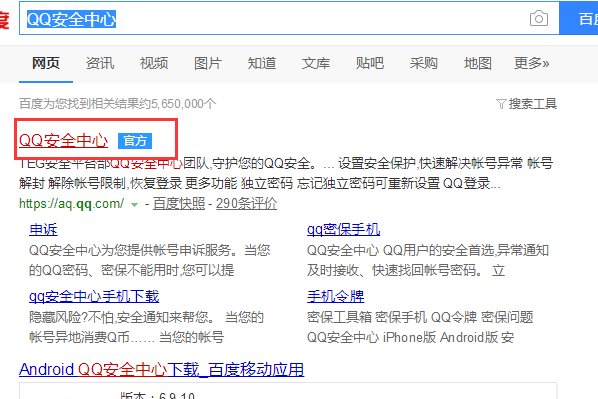Open the 地图 tab
The width and height of the screenshot is (598, 399).
pyautogui.click(x=478, y=63)
